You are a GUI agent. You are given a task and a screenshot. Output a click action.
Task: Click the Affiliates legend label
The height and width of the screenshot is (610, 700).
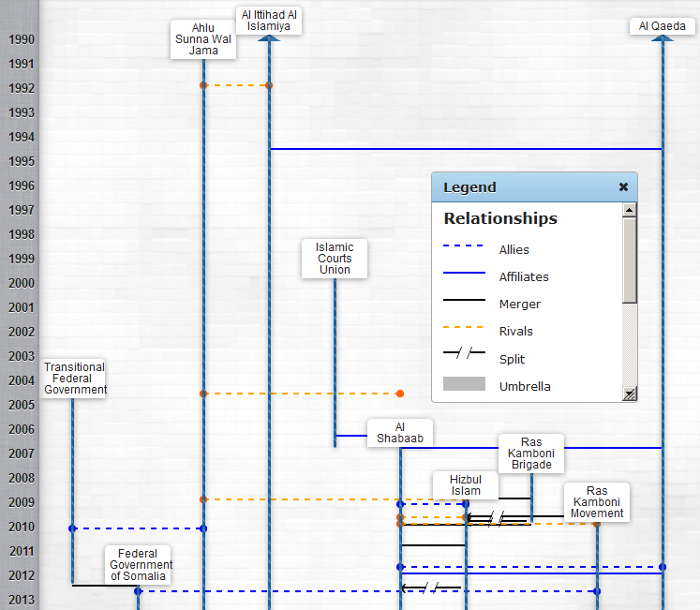[x=524, y=276]
